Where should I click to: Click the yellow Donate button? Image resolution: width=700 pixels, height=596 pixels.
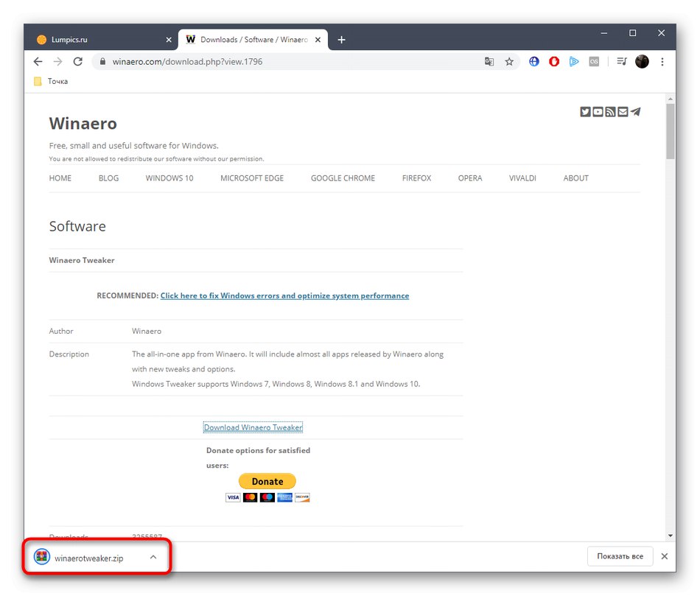click(x=267, y=481)
